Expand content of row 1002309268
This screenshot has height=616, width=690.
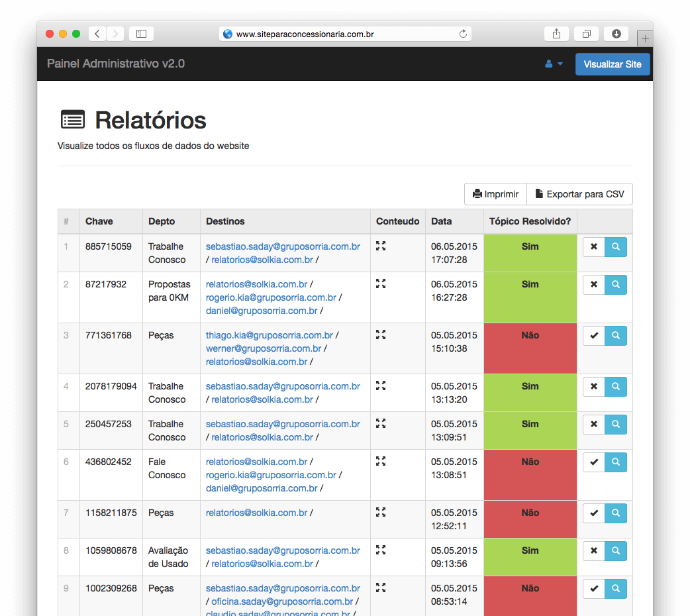(x=381, y=588)
